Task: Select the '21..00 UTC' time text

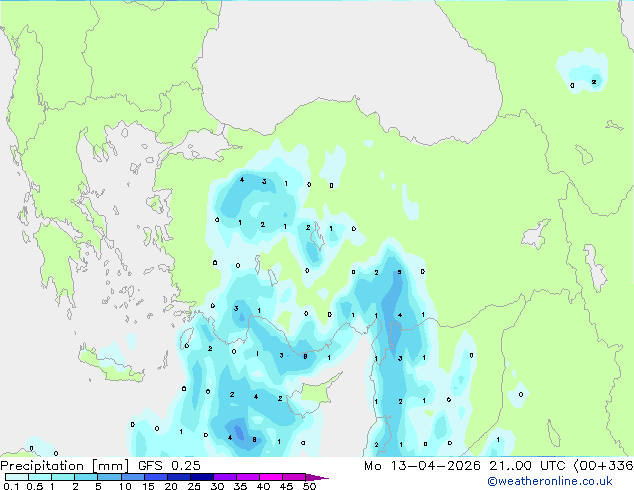Action: pyautogui.click(x=527, y=466)
